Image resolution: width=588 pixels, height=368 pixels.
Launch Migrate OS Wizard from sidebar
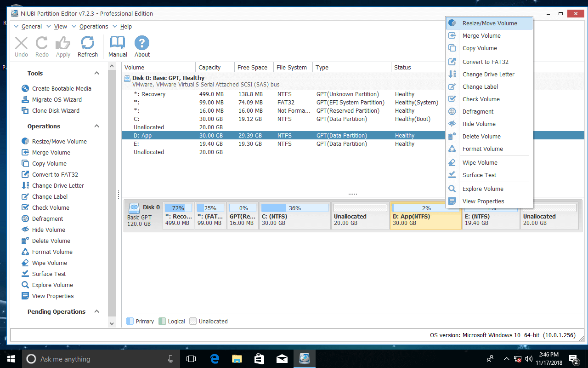click(57, 99)
